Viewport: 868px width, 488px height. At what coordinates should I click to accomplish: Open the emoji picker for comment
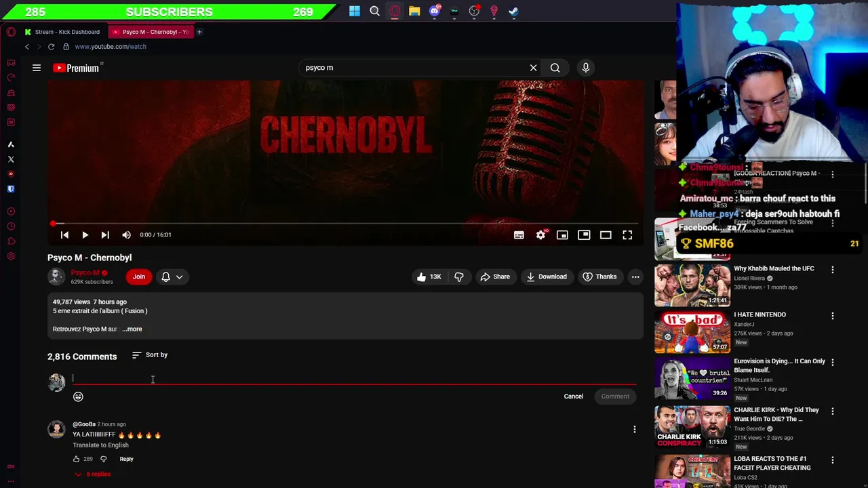pos(78,396)
